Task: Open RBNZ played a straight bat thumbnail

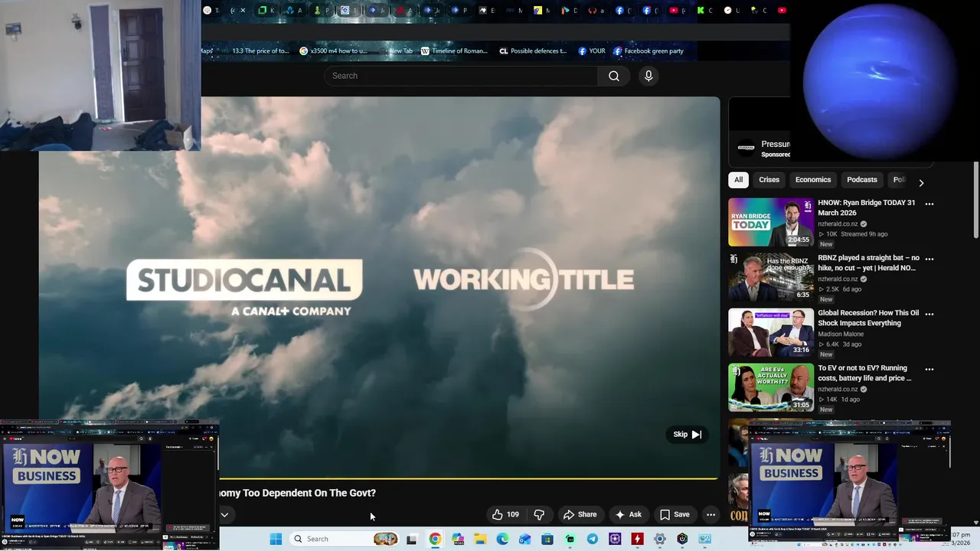Action: pyautogui.click(x=771, y=278)
